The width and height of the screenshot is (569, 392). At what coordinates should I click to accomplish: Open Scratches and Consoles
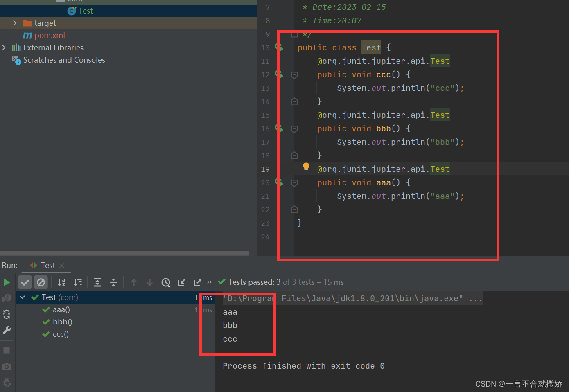coord(64,60)
